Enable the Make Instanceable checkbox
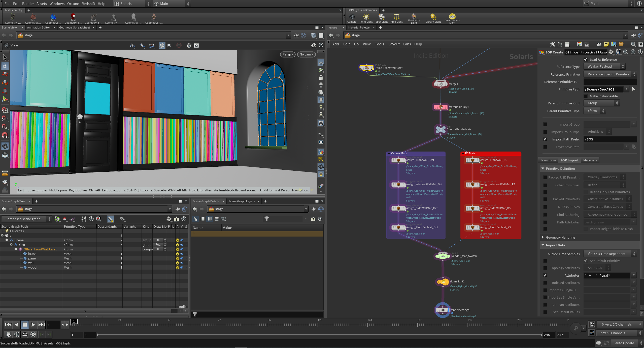The width and height of the screenshot is (644, 348). (586, 96)
